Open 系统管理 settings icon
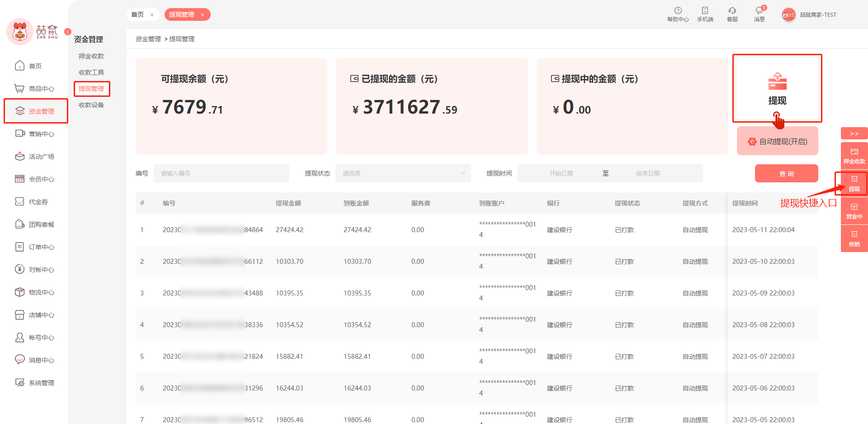 (19, 383)
